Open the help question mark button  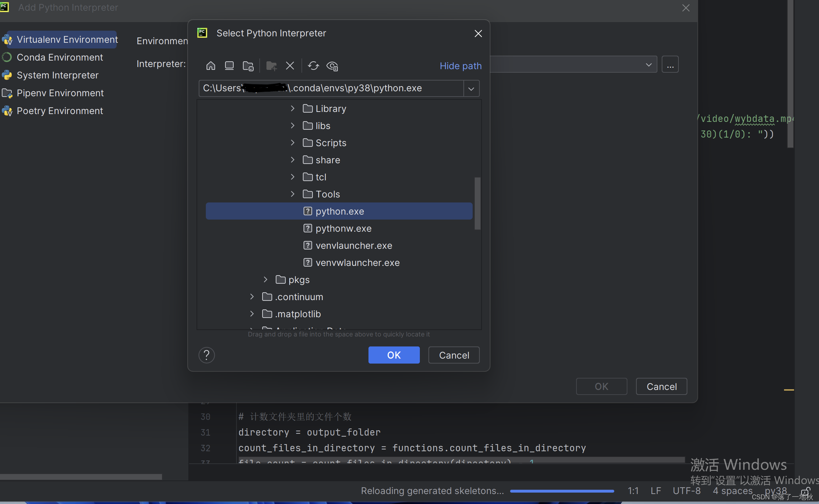coord(207,355)
